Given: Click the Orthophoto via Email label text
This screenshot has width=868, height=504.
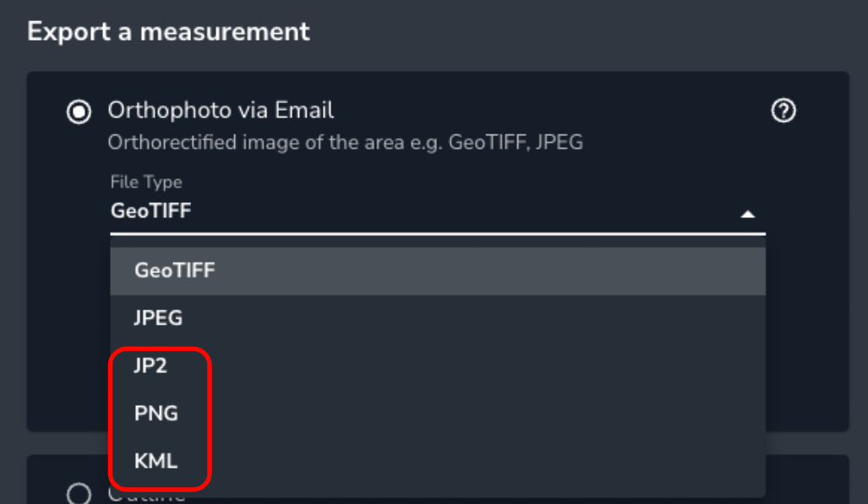Looking at the screenshot, I should [x=221, y=110].
